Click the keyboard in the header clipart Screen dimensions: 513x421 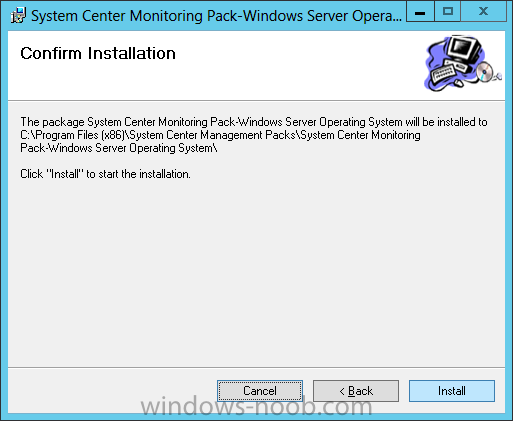coord(443,74)
